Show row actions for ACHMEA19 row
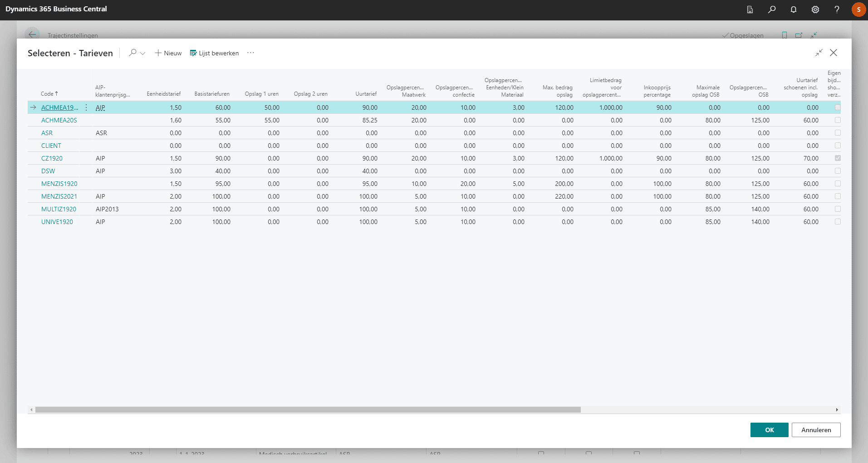 click(86, 107)
